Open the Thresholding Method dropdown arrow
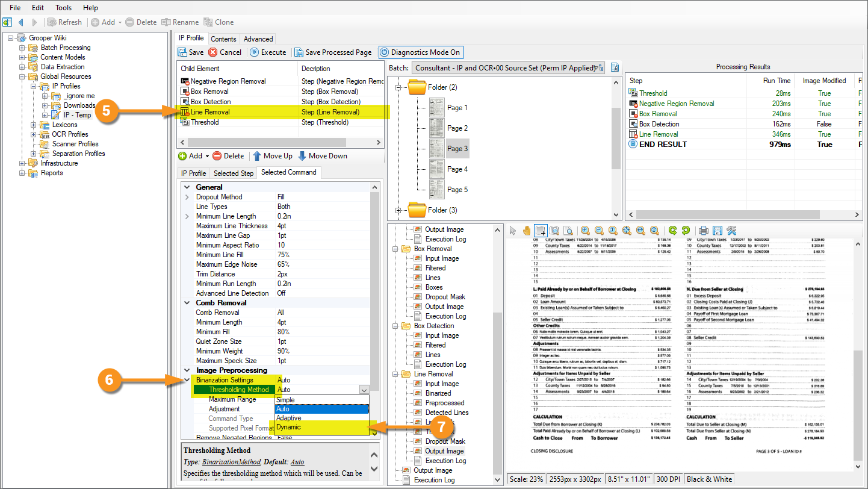868x489 pixels. pos(364,390)
